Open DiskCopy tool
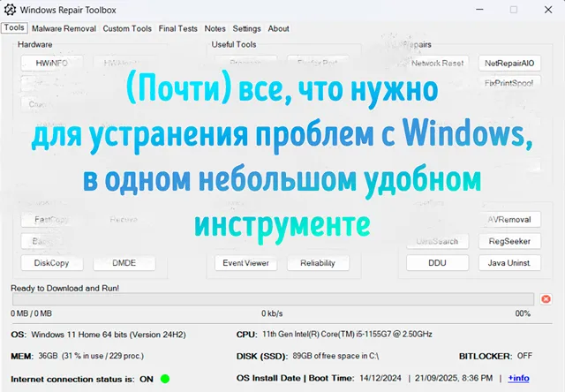 52,263
